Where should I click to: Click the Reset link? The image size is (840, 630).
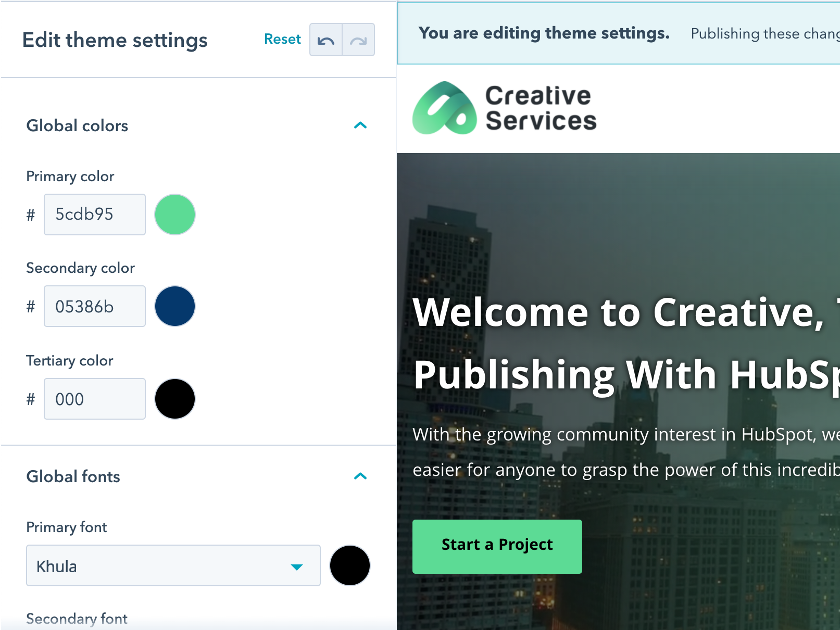pyautogui.click(x=282, y=39)
